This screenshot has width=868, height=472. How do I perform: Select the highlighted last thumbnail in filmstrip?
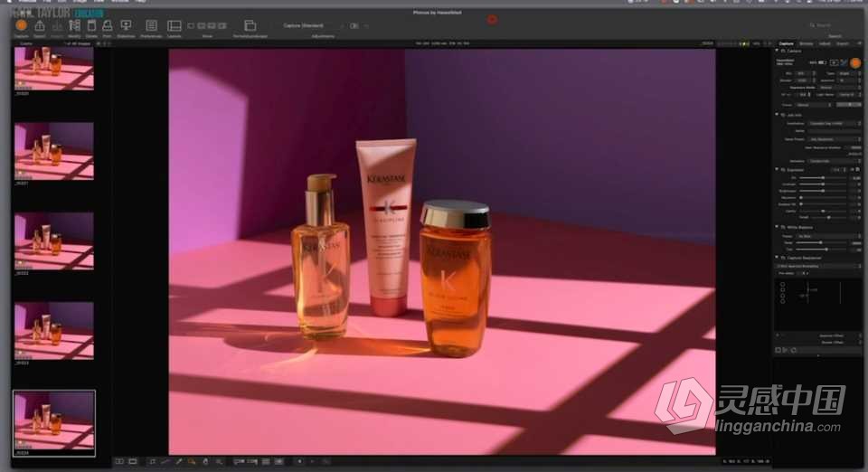tap(53, 423)
